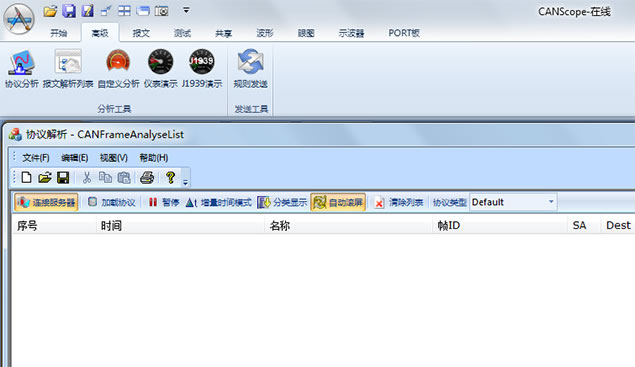
Task: Click the print icon in the toolbar
Action: tap(147, 177)
